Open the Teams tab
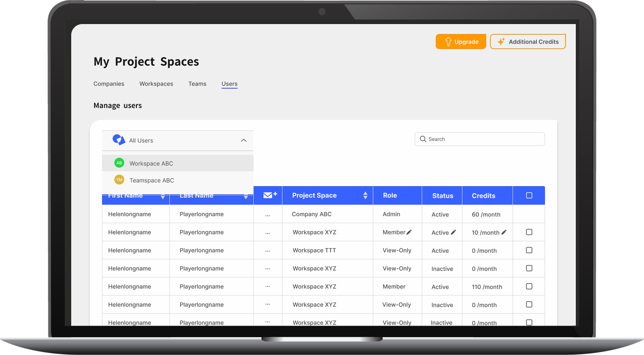Screen dimensions: 644x355 point(197,84)
